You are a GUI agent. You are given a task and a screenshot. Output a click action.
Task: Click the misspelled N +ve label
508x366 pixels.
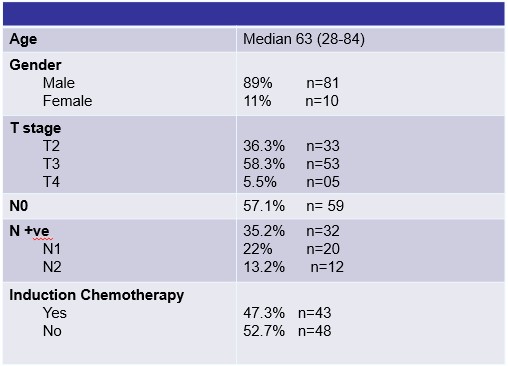tap(29, 231)
